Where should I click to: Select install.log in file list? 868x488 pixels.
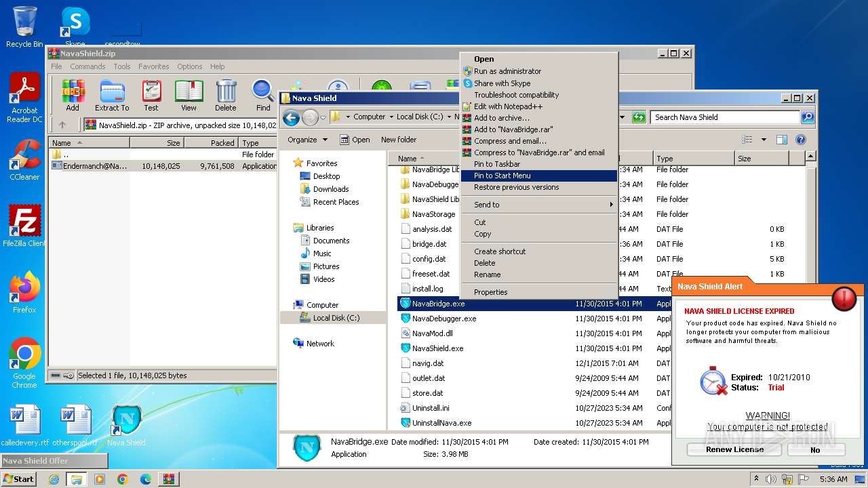427,289
